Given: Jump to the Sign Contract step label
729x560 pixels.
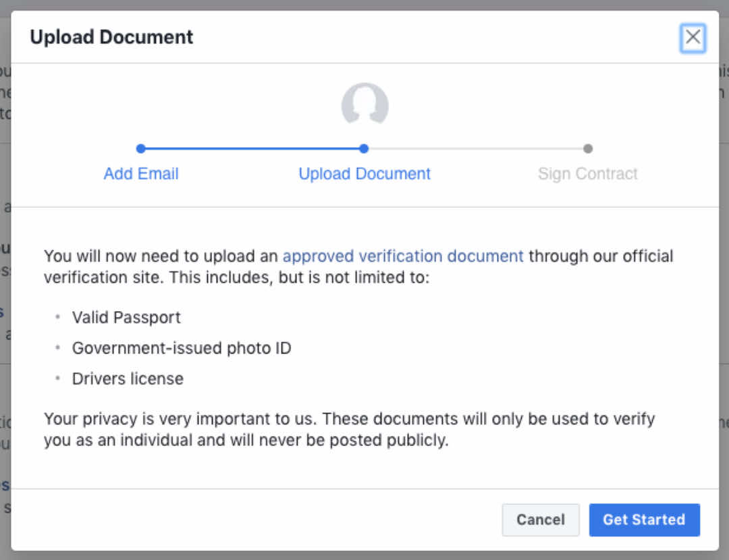Looking at the screenshot, I should (588, 174).
